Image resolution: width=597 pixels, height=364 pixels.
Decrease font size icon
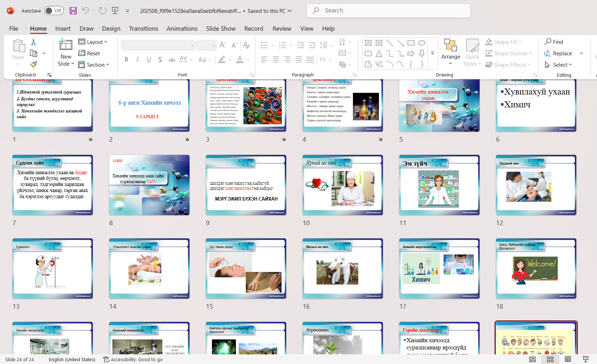(x=234, y=45)
